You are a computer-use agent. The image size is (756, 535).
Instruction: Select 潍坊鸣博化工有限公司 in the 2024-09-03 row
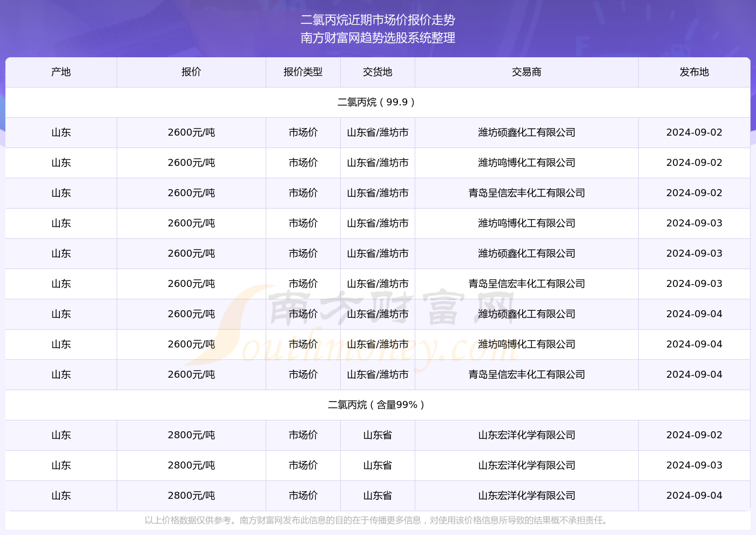[526, 223]
